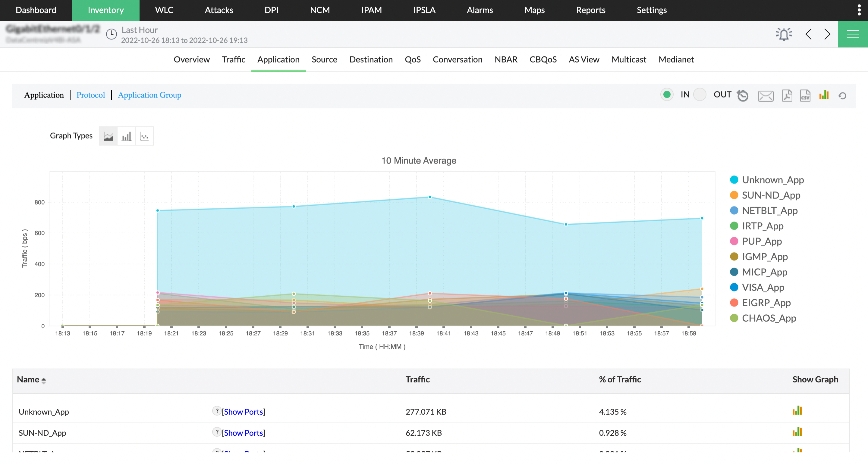Click Show Ports for Unknown_App
Image resolution: width=868 pixels, height=464 pixels.
tap(243, 412)
